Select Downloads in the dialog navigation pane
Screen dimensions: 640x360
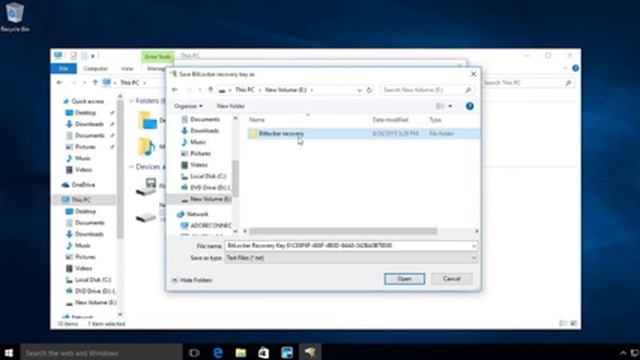204,131
